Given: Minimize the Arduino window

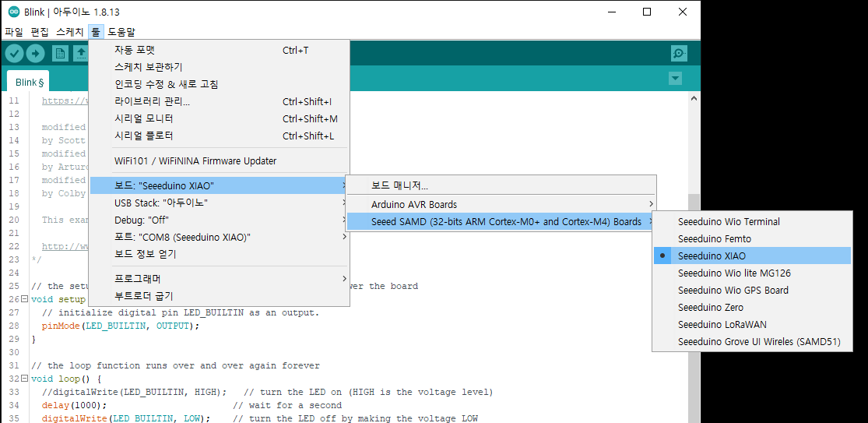Looking at the screenshot, I should pyautogui.click(x=611, y=12).
